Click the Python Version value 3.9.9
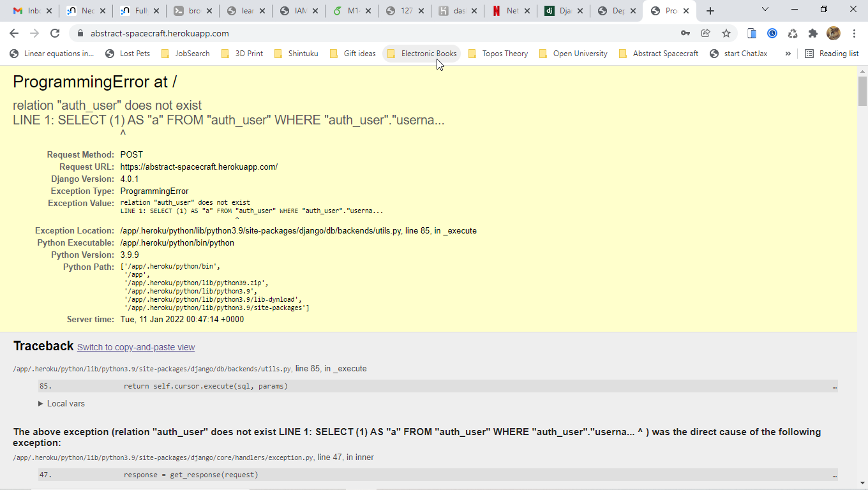Screen dimensions: 868x490 (x=130, y=255)
